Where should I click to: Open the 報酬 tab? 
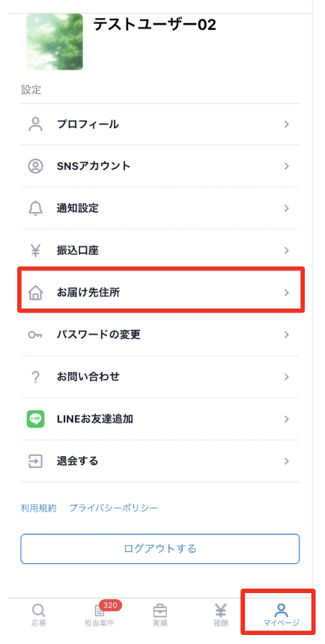click(x=221, y=615)
